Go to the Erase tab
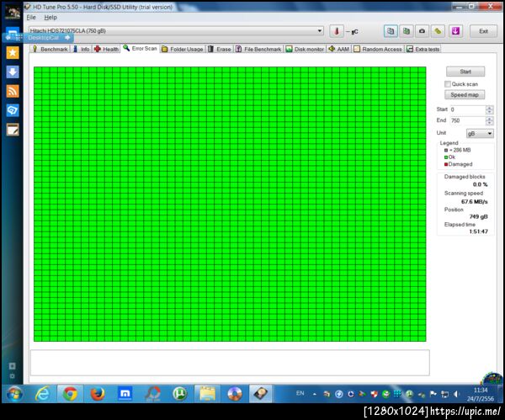 pos(220,49)
